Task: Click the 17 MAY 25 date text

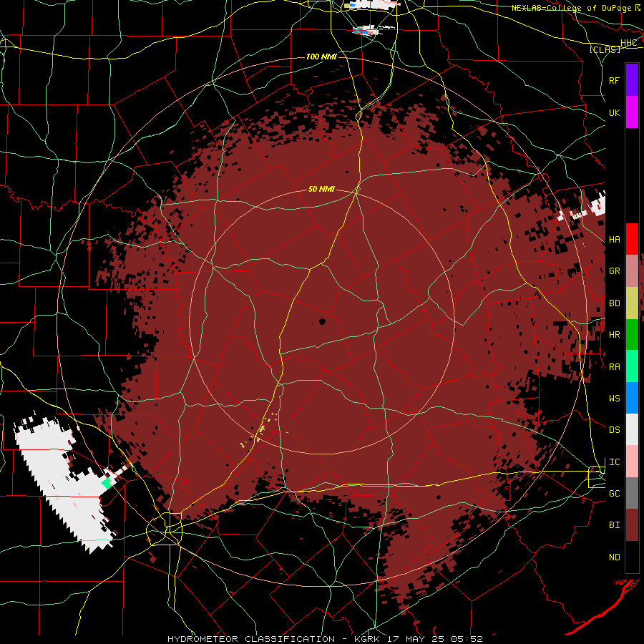Action: click(416, 639)
